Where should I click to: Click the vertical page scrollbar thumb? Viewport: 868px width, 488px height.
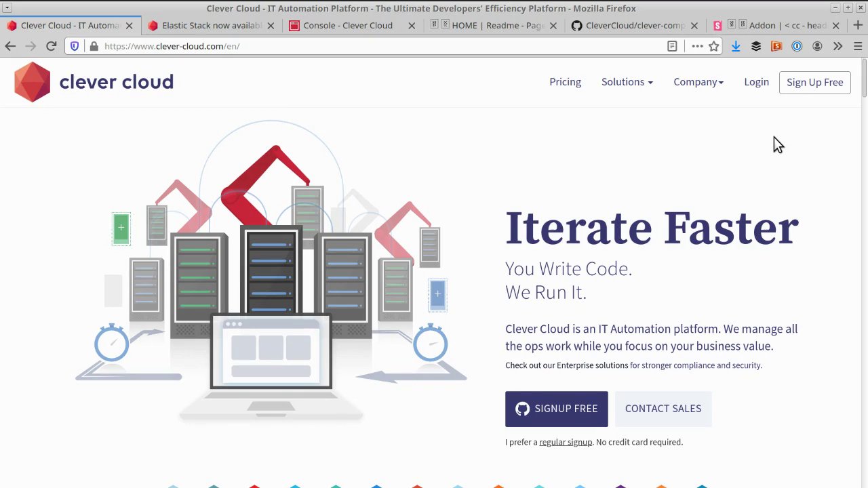[865, 79]
